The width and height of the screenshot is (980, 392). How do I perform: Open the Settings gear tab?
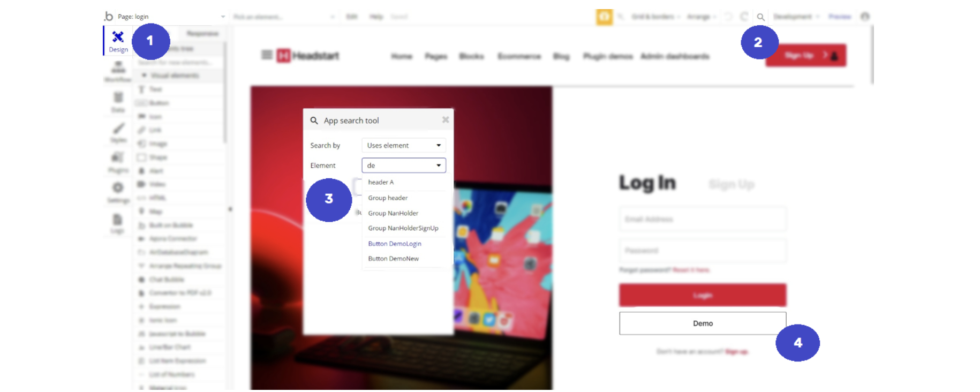(x=118, y=192)
